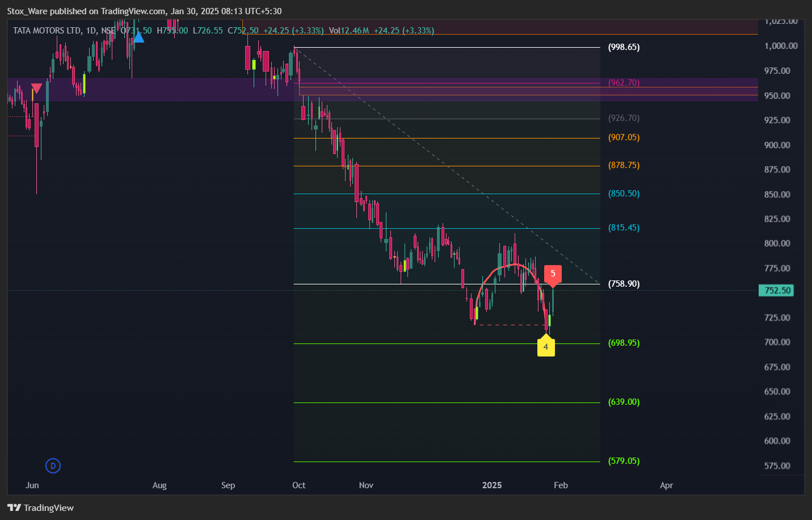
Task: Click 575.00 on the price scale
Action: pos(777,466)
